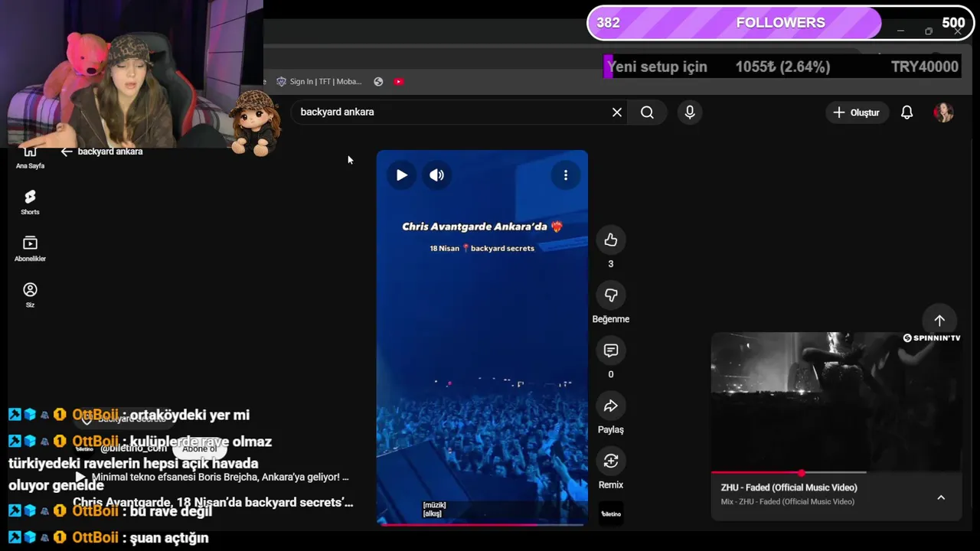This screenshot has width=980, height=551.
Task: Clear the backyard ankara search text
Action: point(617,112)
